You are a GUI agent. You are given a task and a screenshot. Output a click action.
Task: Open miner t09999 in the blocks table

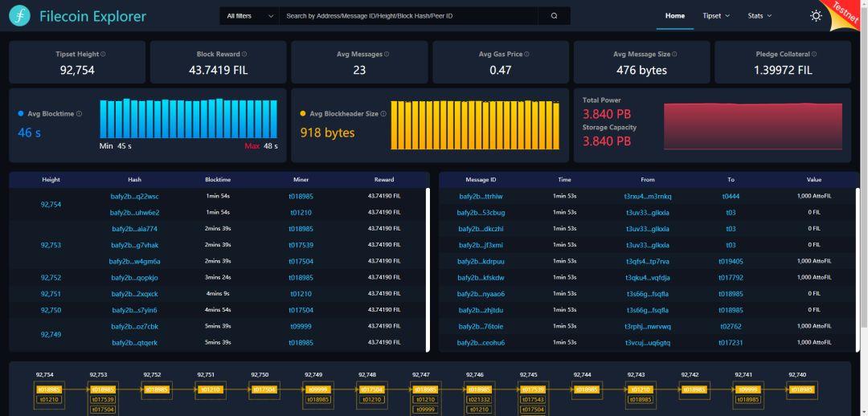(301, 326)
